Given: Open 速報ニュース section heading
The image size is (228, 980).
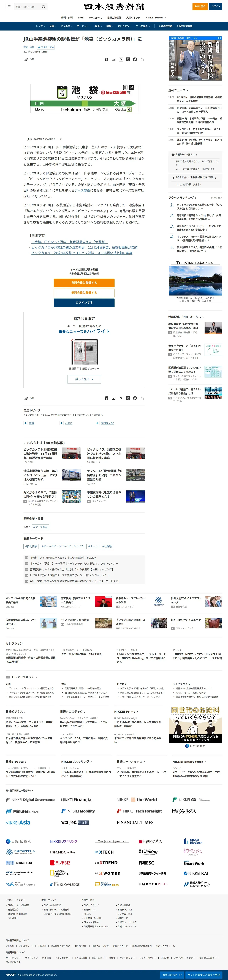Looking at the screenshot, I should click(x=178, y=90).
